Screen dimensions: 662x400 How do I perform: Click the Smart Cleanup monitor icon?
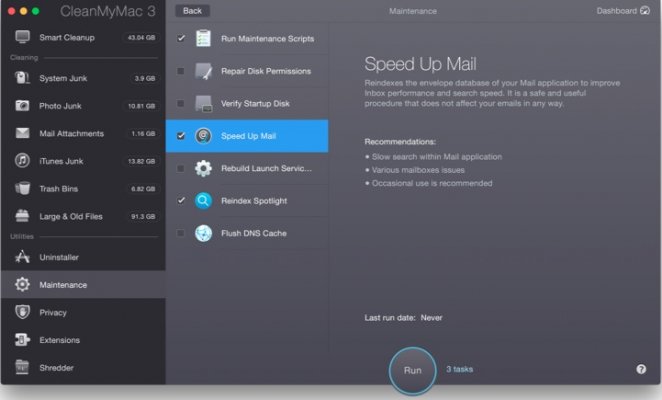click(x=22, y=37)
